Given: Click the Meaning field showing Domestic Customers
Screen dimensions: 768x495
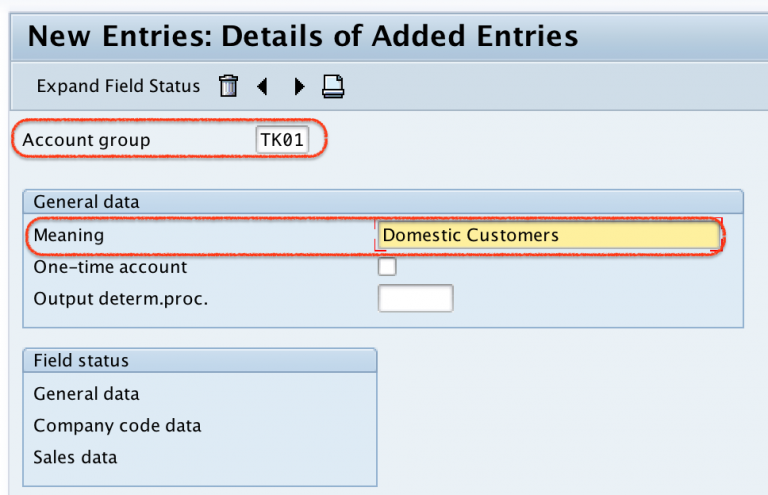Looking at the screenshot, I should click(549, 236).
